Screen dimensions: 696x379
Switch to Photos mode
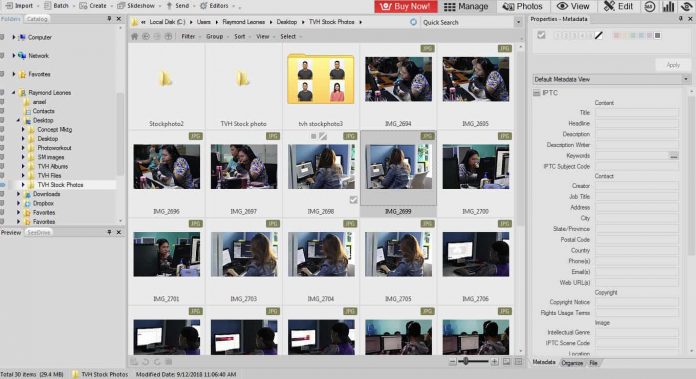pos(522,6)
